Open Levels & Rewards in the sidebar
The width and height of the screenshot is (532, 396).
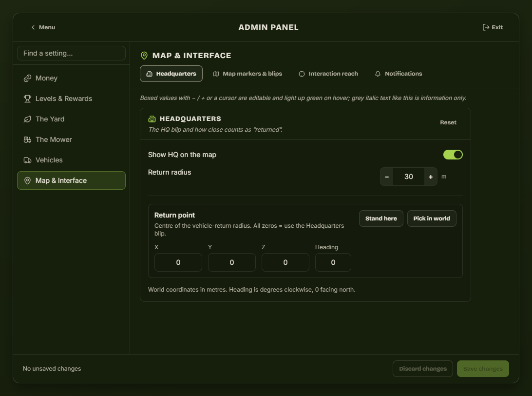point(71,99)
